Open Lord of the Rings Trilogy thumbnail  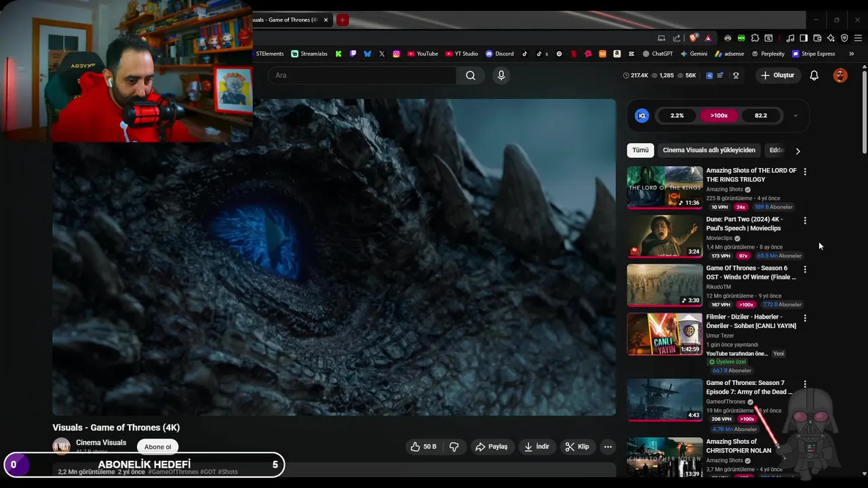point(665,188)
